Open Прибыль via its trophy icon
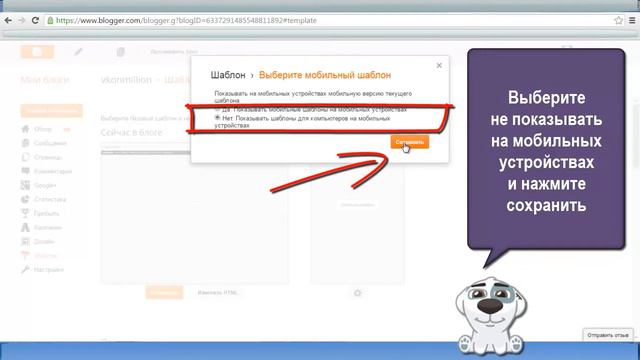Viewport: 640px width, 360px height. tap(25, 213)
